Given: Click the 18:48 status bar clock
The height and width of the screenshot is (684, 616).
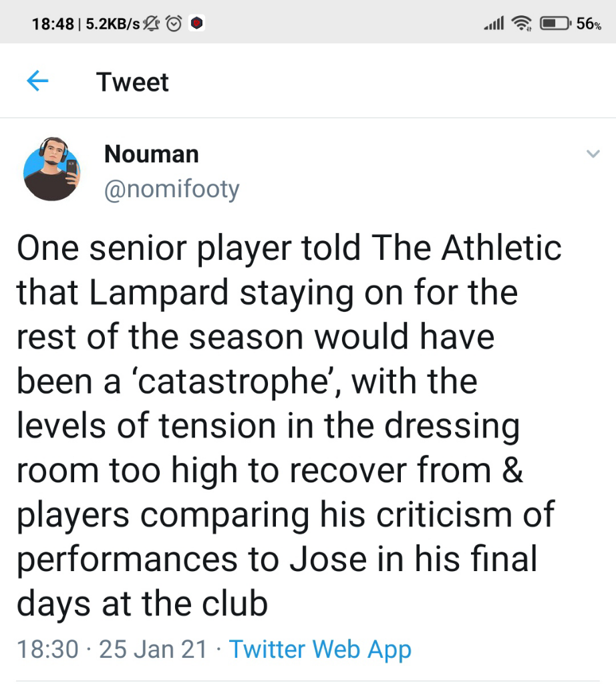Looking at the screenshot, I should [53, 24].
